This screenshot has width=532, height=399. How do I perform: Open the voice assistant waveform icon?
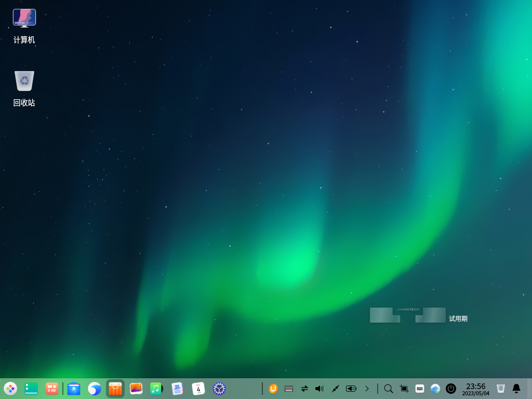[x=435, y=389]
